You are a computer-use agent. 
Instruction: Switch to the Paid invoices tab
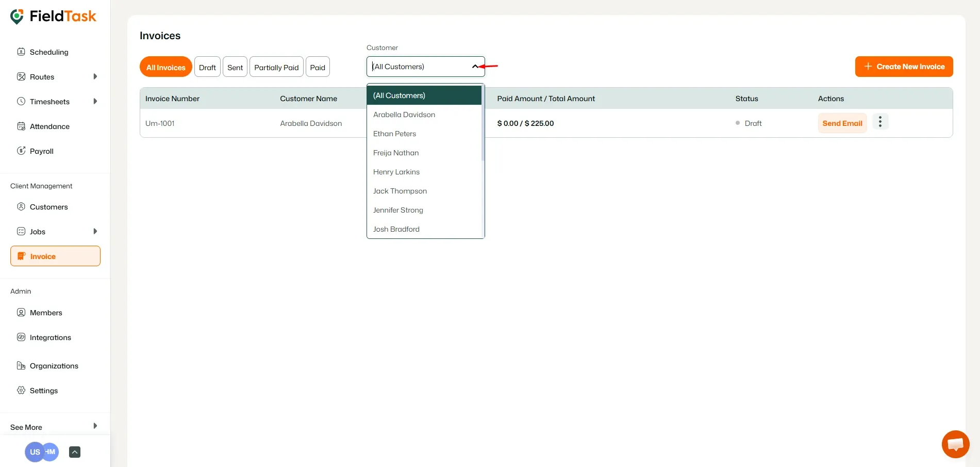coord(318,67)
